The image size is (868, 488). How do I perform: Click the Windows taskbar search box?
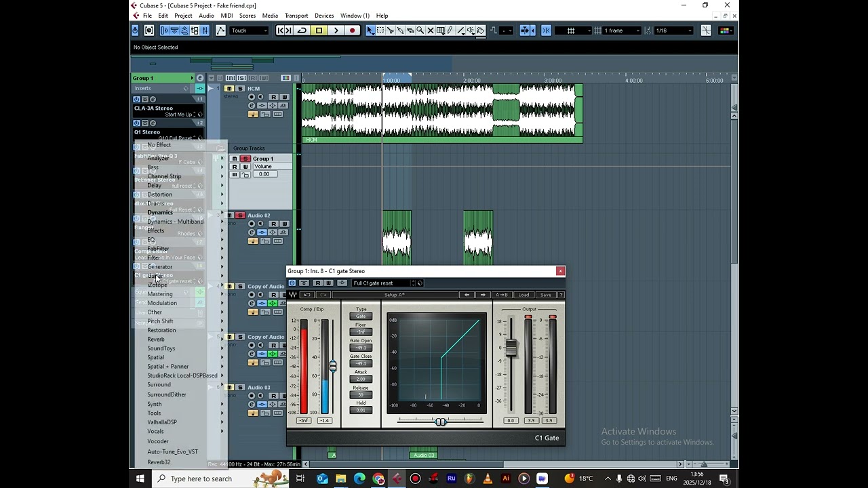[220, 479]
